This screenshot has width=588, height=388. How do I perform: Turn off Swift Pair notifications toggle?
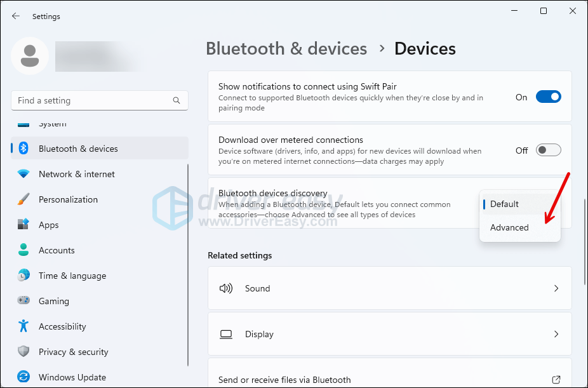[548, 97]
